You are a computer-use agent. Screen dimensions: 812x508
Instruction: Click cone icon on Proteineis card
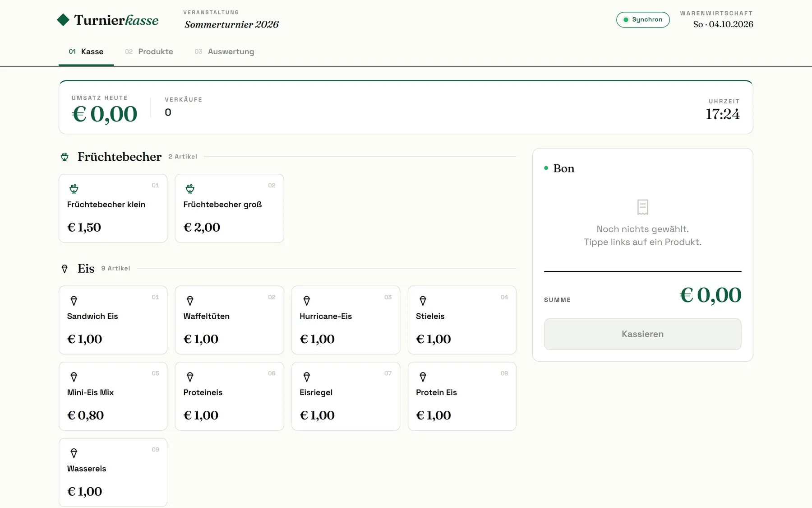(190, 377)
